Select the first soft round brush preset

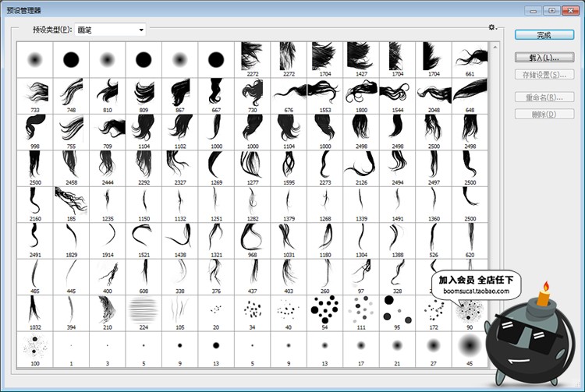35,59
